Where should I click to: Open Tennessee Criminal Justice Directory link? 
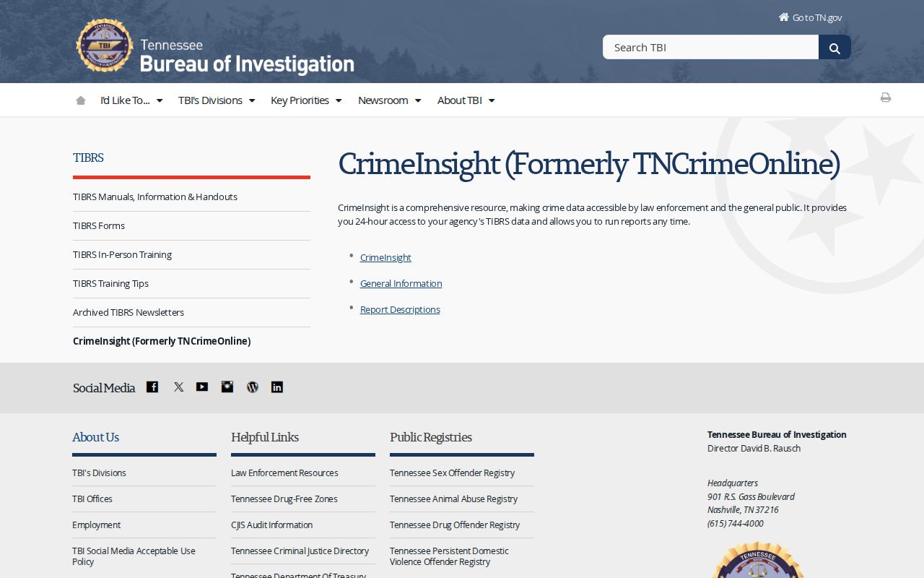(x=300, y=551)
